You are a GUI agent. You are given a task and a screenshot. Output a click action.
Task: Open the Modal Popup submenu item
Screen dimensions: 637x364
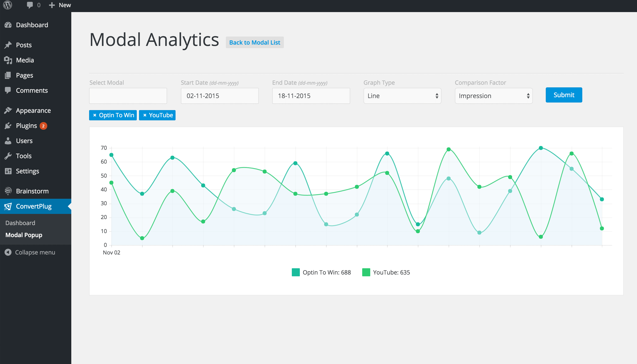point(24,235)
